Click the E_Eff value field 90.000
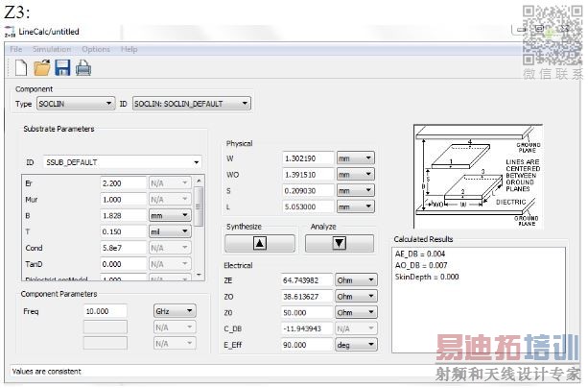Image resolution: width=588 pixels, height=388 pixels. tap(307, 345)
